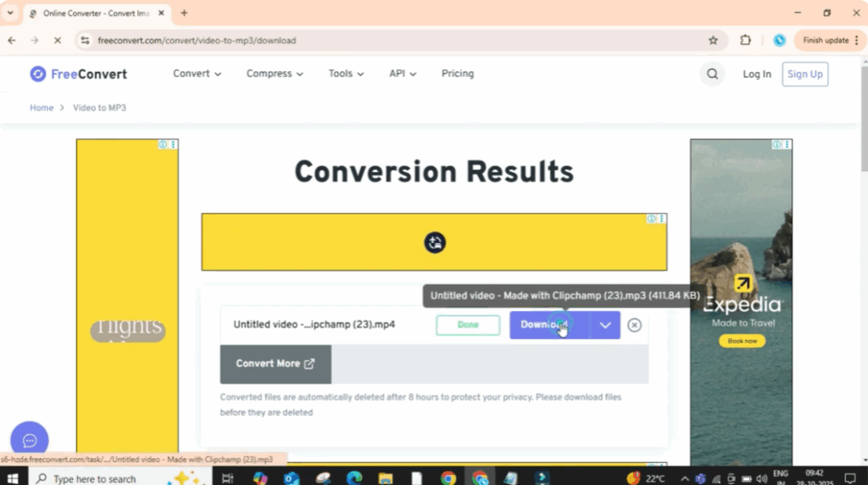Screen dimensions: 868x485
Task: Bookmark this page with the star icon
Action: tap(713, 40)
